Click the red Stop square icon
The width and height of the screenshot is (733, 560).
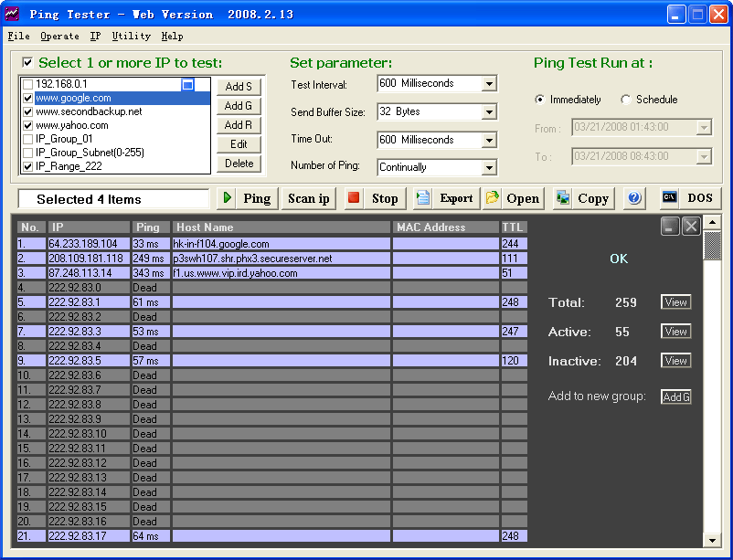tap(354, 197)
